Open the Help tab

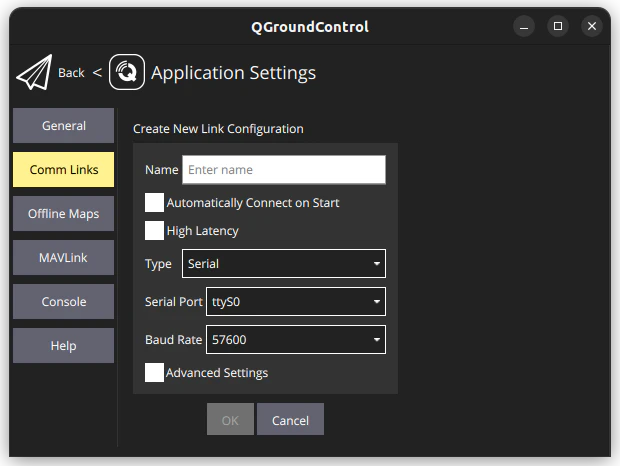coord(64,345)
